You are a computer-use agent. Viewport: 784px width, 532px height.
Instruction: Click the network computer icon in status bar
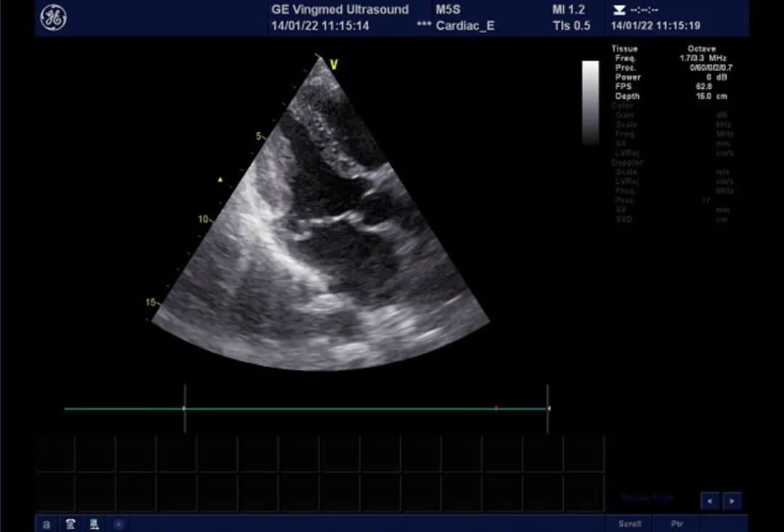coord(94,523)
